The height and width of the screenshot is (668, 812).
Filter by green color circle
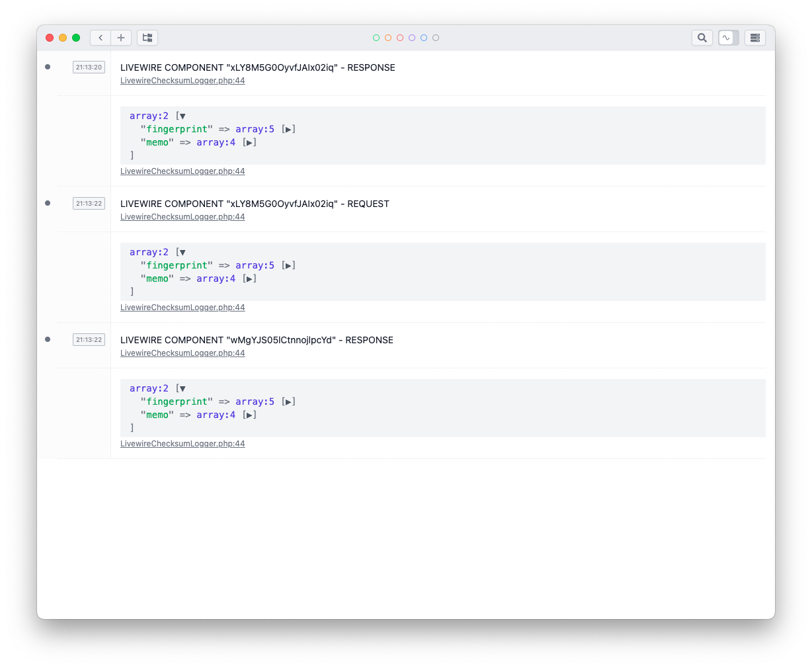click(x=376, y=38)
